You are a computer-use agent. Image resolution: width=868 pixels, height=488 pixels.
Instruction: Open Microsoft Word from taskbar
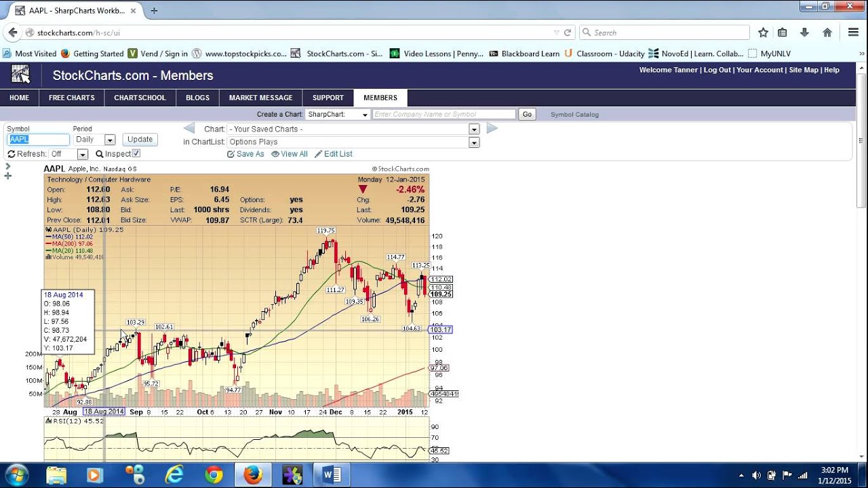(x=332, y=475)
